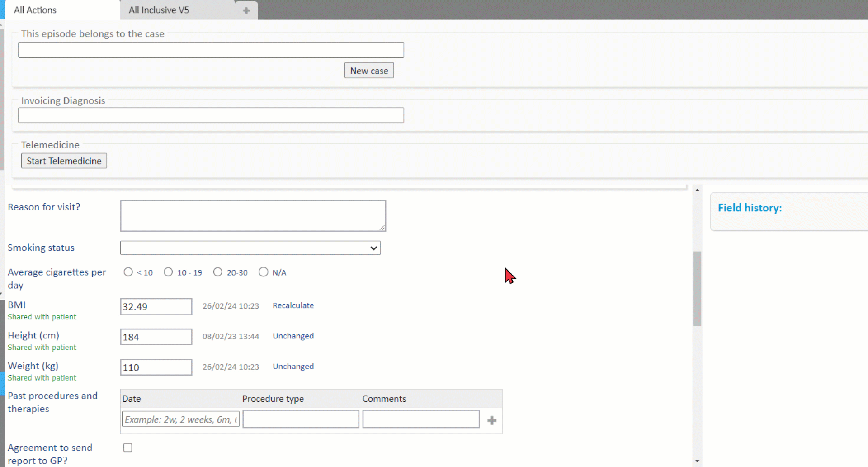Click the Invoicing Diagnosis input field

(211, 115)
